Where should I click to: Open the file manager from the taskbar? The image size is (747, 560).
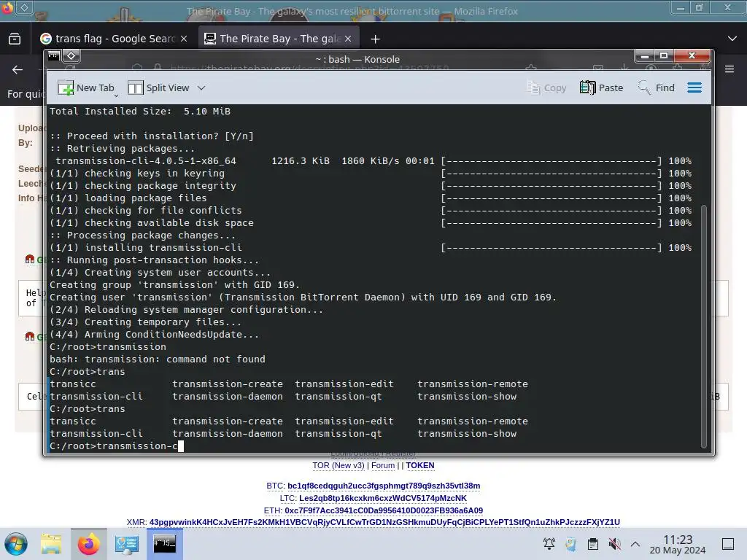tap(51, 544)
